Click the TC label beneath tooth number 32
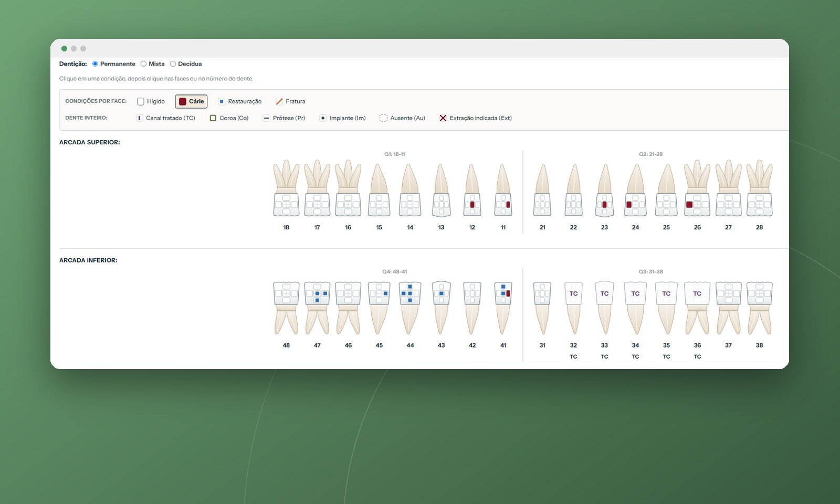 (573, 356)
